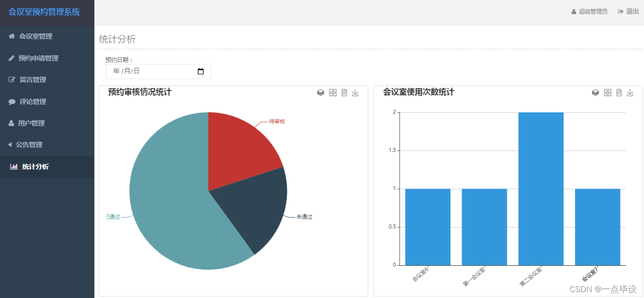644x298 pixels.
Task: Click the 预约审核情况统计 chart title
Action: [140, 92]
